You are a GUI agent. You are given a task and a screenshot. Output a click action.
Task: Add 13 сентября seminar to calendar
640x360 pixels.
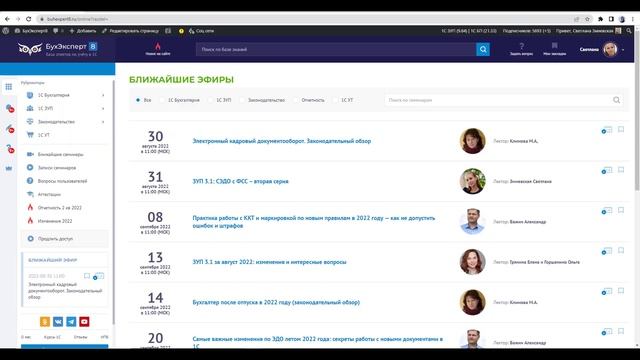(x=607, y=251)
